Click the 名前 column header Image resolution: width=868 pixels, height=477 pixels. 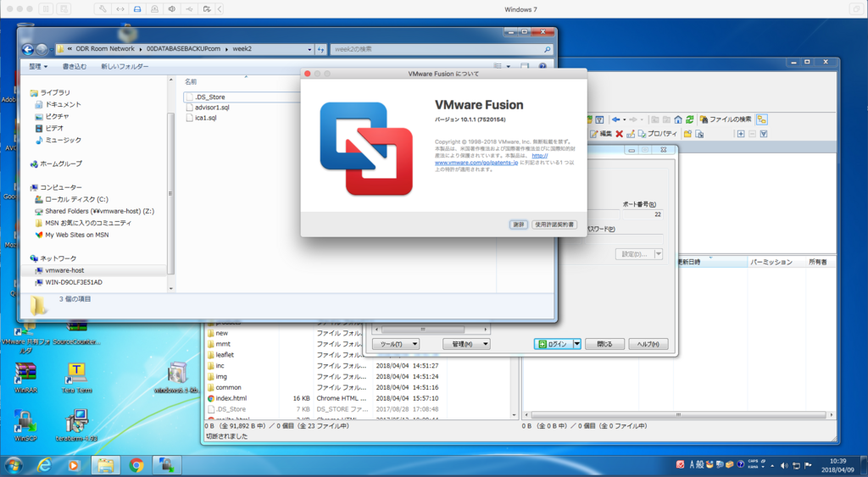191,82
